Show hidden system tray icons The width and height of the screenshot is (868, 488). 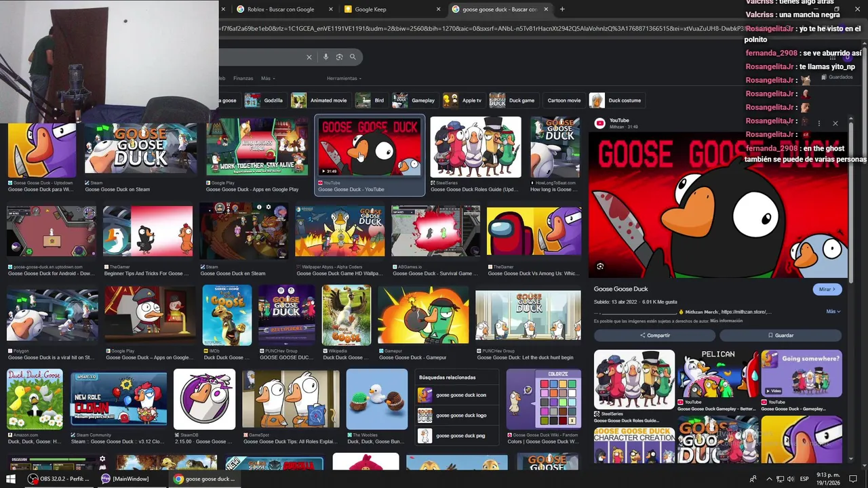tap(769, 479)
